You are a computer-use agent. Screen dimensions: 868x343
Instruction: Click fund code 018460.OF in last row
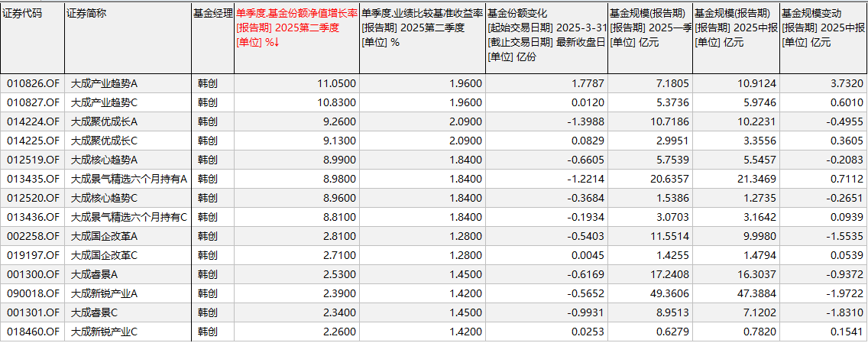[x=33, y=332]
